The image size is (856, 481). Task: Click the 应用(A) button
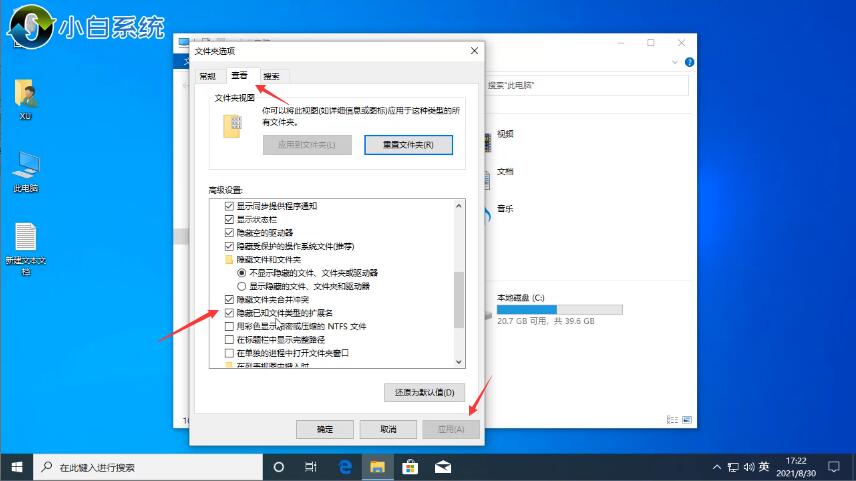point(451,429)
